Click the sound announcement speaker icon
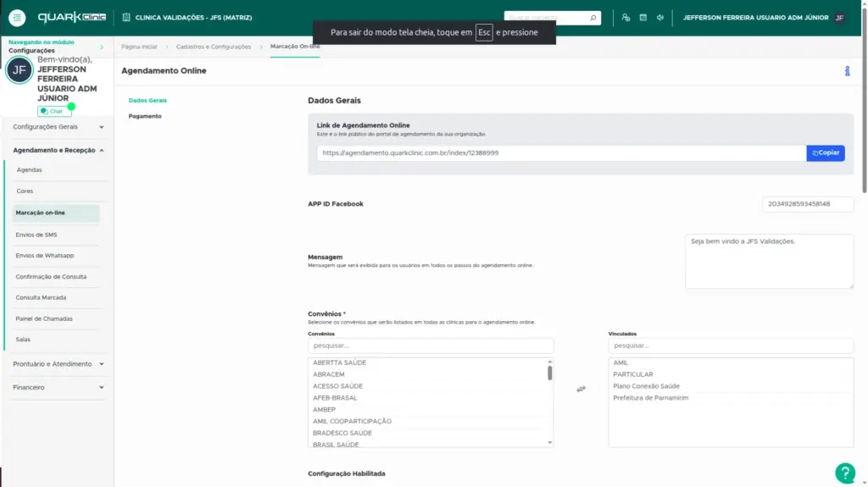The height and width of the screenshot is (487, 868). (x=660, y=18)
